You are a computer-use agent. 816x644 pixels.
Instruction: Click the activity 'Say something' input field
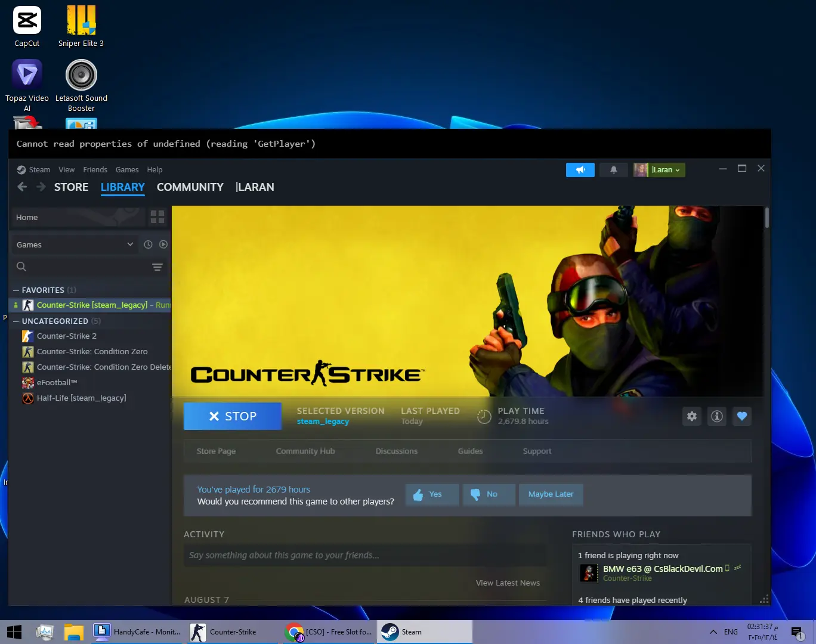365,555
